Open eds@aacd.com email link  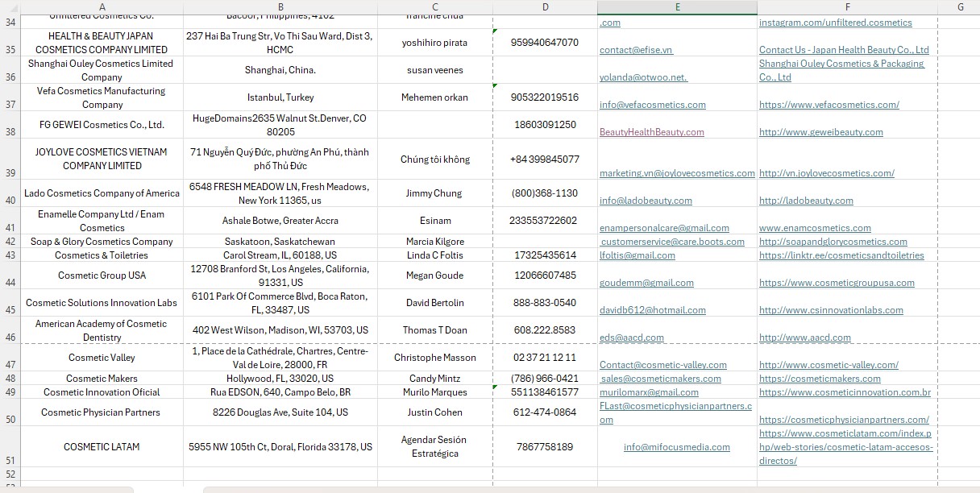632,338
